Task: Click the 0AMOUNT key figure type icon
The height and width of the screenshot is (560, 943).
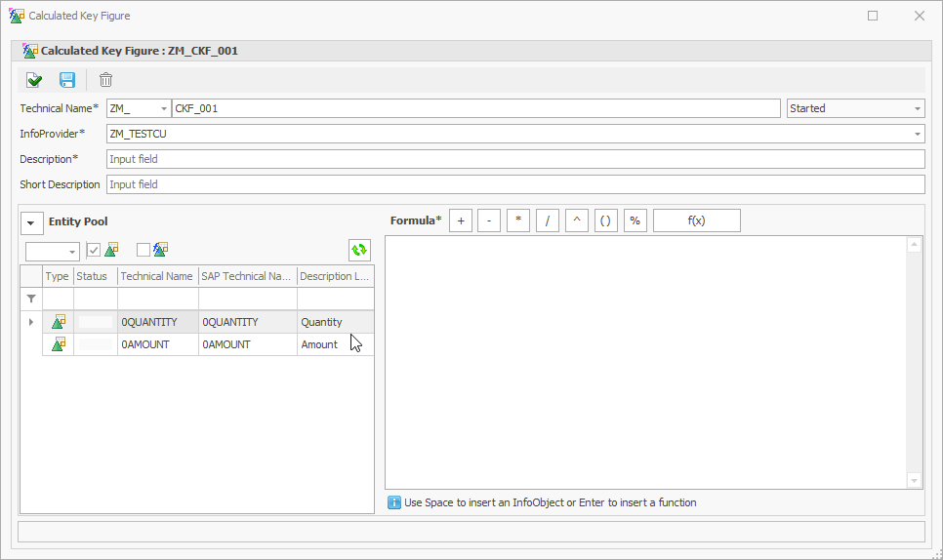Action: click(59, 344)
